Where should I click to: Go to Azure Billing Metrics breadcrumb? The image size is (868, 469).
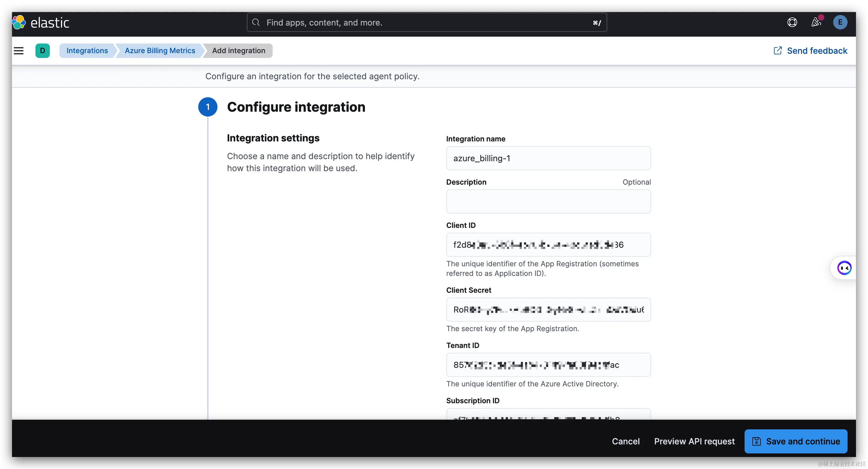pyautogui.click(x=160, y=50)
